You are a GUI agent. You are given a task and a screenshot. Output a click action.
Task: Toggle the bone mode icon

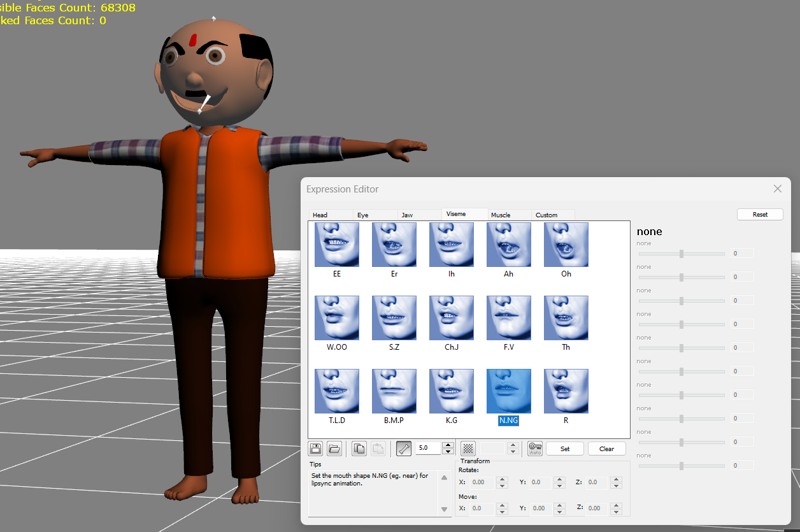point(404,449)
